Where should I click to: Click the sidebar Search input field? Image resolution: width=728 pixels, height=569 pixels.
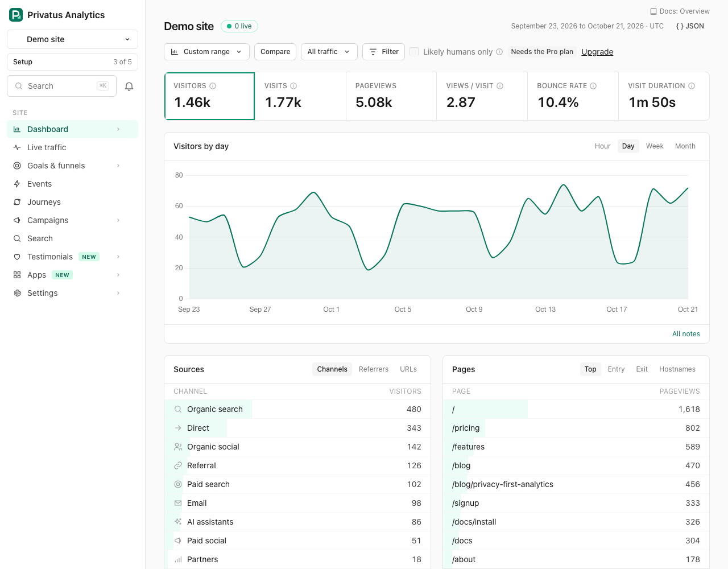(x=61, y=86)
